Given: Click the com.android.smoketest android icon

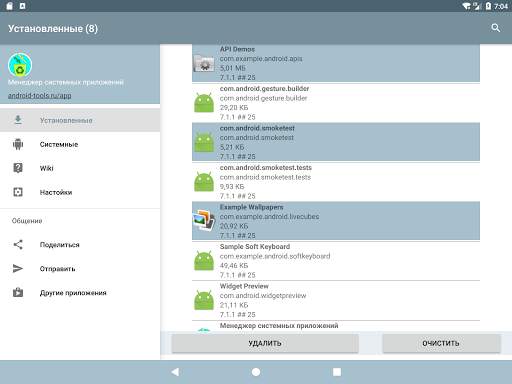Looking at the screenshot, I should pyautogui.click(x=204, y=142).
